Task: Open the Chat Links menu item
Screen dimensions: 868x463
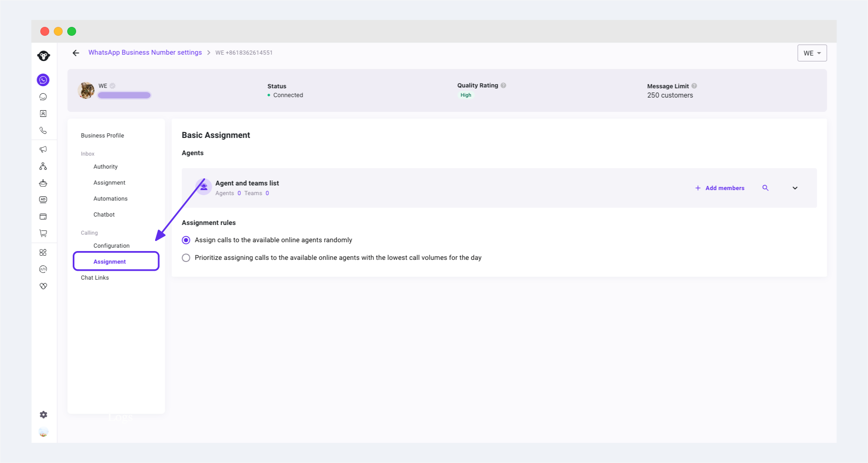Action: tap(95, 278)
